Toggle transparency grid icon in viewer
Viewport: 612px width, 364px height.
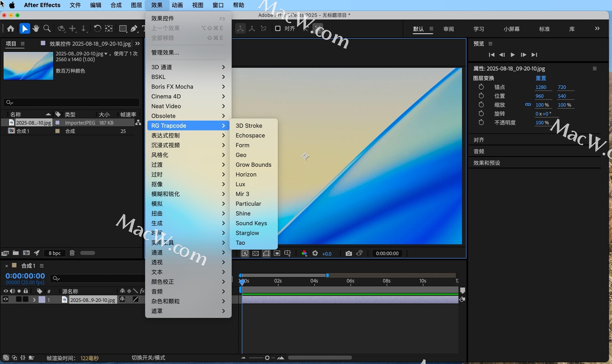tap(256, 253)
